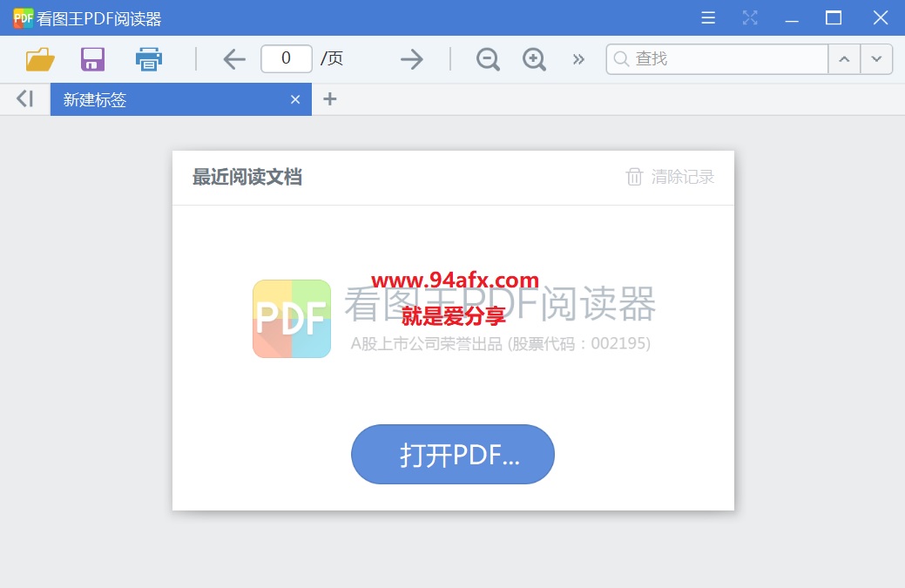
Task: Find the next search match with the down chevron
Action: pos(876,59)
